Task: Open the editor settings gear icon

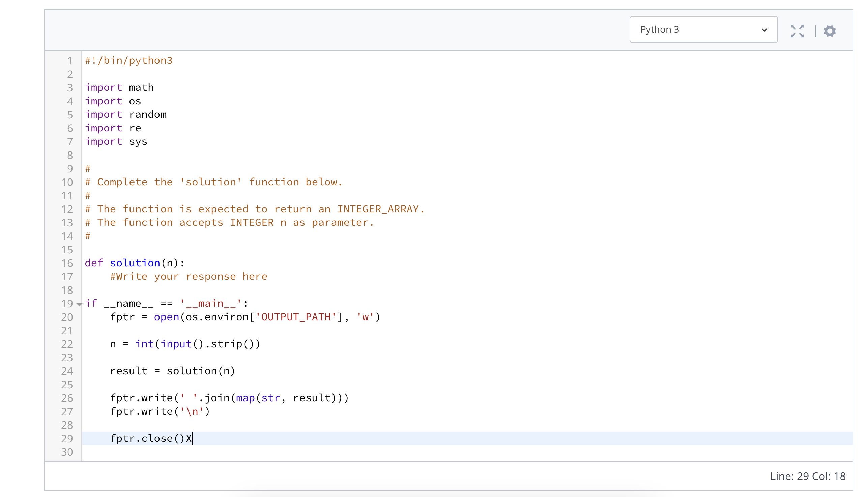Action: point(830,31)
